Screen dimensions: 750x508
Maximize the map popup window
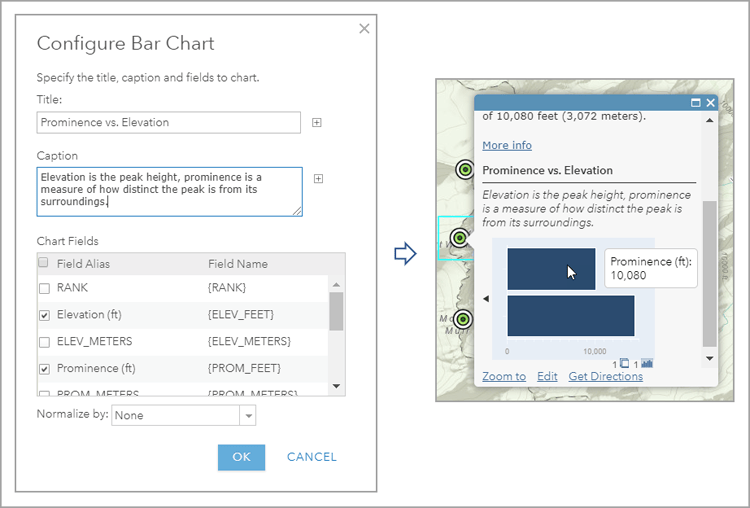coord(696,103)
